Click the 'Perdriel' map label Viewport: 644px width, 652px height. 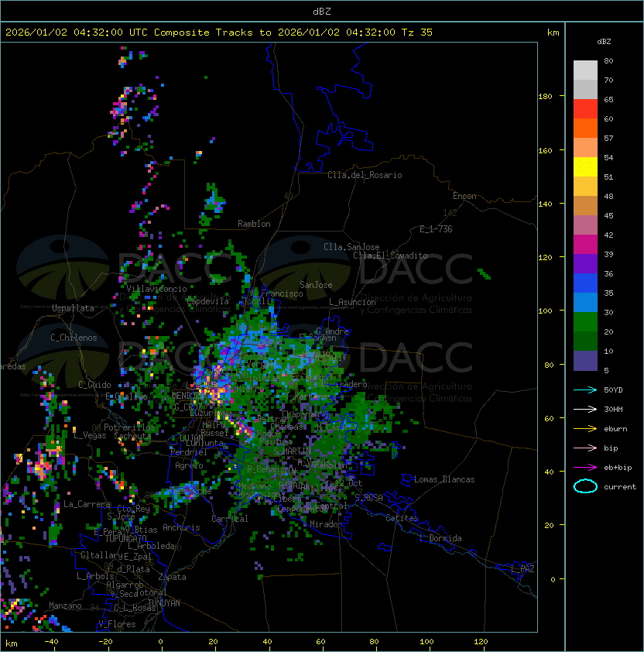click(189, 452)
